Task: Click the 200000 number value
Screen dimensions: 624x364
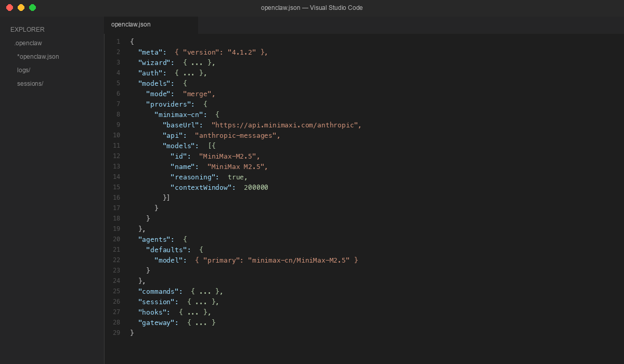Action: tap(256, 187)
